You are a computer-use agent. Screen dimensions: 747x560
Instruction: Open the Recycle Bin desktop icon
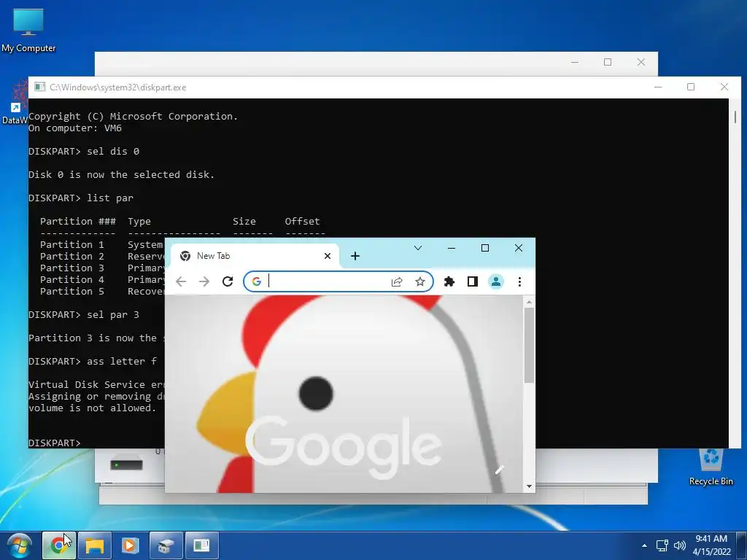point(711,467)
